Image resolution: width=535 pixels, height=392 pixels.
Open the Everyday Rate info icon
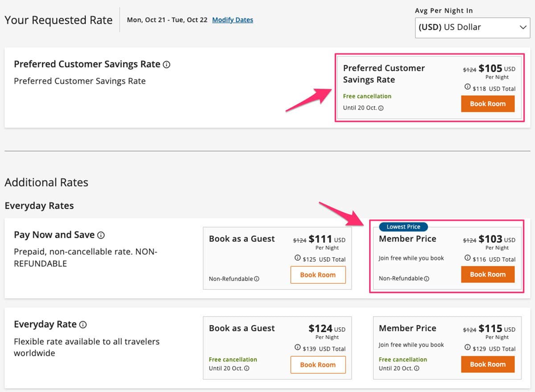[x=83, y=325]
